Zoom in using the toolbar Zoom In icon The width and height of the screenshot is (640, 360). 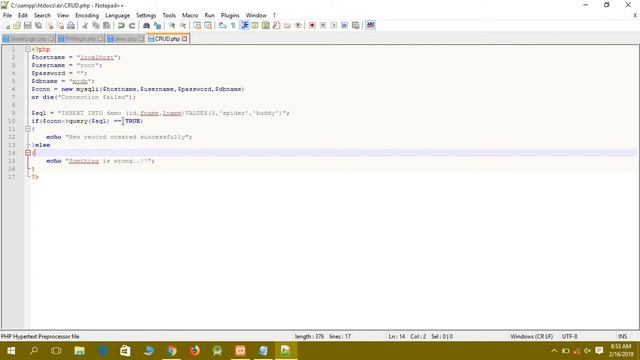172,25
